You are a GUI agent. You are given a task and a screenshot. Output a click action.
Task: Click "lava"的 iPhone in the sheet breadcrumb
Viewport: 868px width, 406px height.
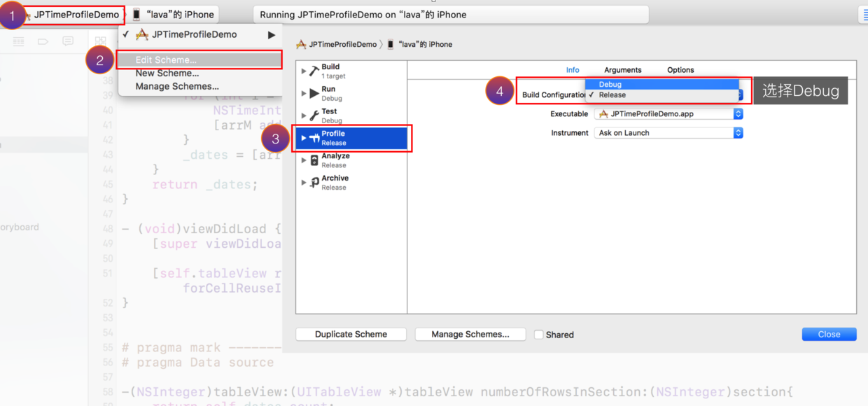click(426, 44)
